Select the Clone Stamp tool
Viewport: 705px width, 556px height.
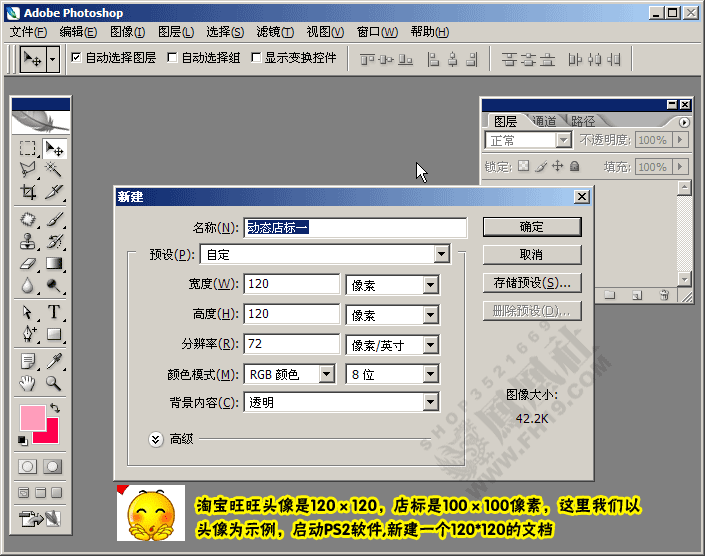pos(27,241)
